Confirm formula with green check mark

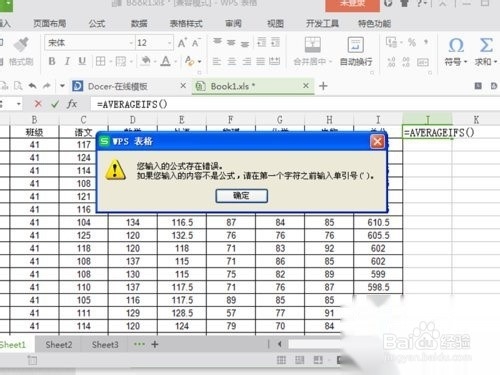click(x=55, y=104)
